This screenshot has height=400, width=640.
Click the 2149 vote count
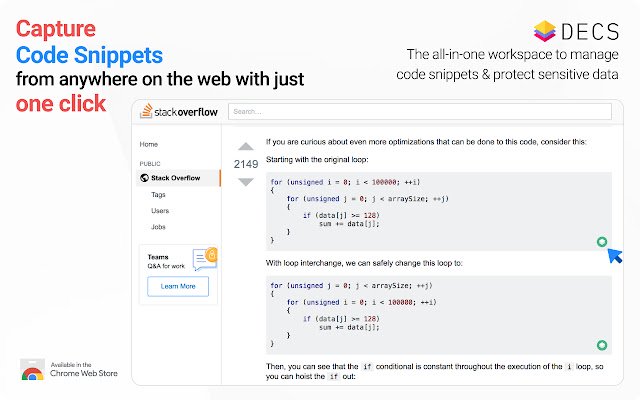(246, 164)
